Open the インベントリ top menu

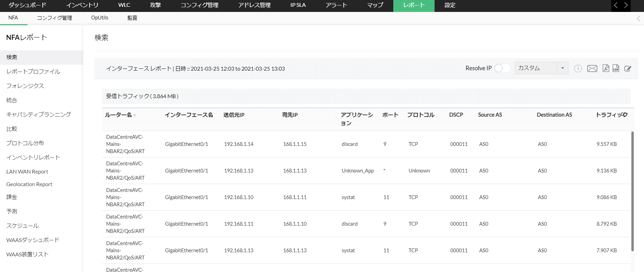pyautogui.click(x=82, y=5)
